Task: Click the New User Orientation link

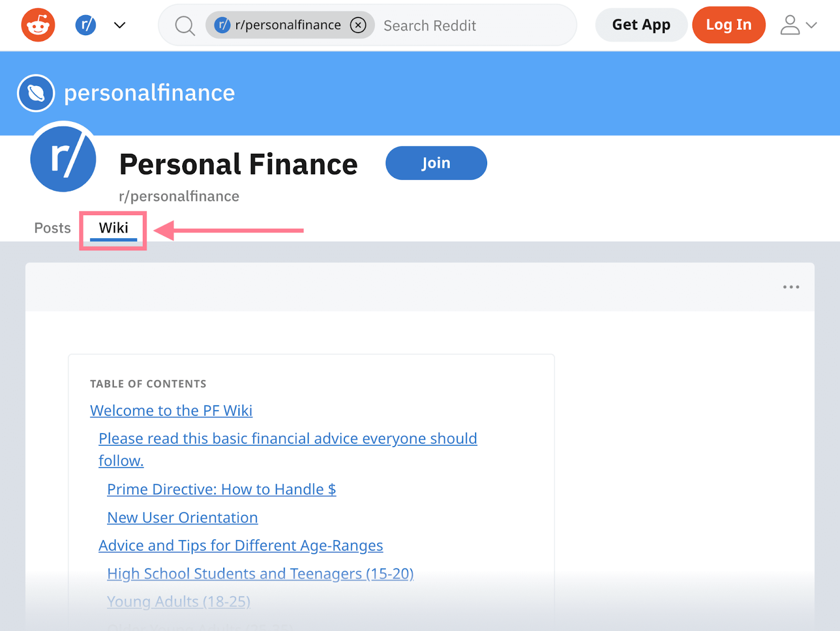Action: pyautogui.click(x=182, y=518)
